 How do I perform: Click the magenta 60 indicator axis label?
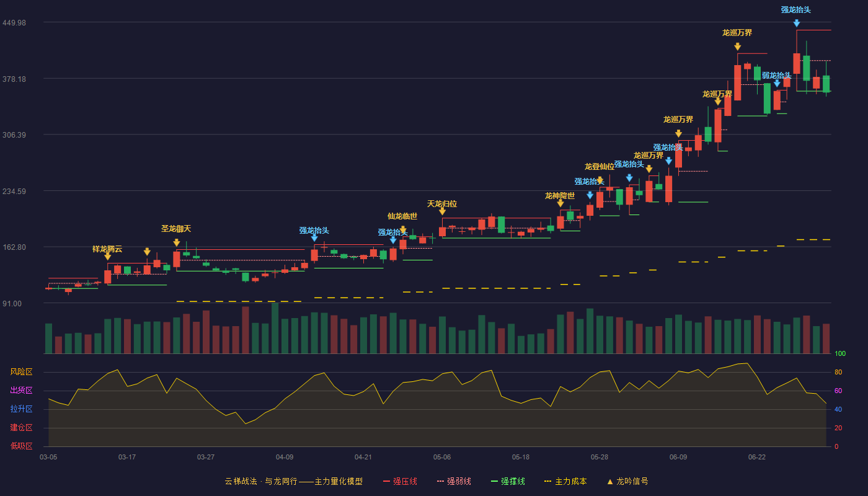[838, 391]
